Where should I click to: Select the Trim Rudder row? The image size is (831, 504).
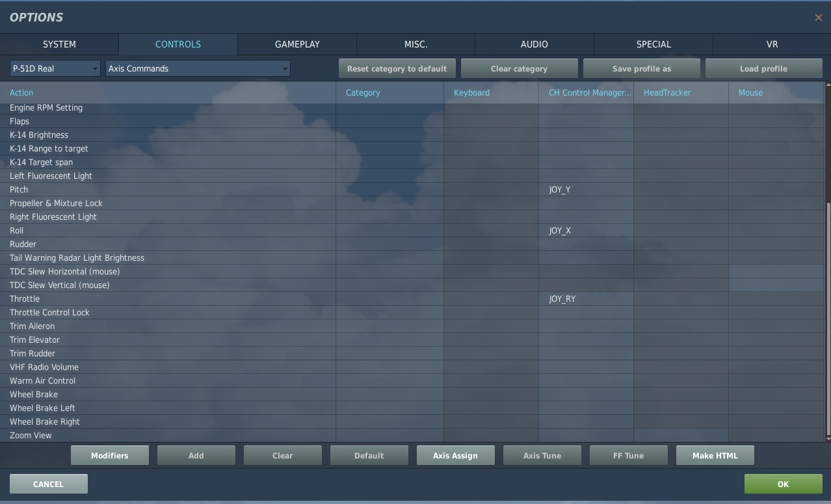(x=412, y=353)
